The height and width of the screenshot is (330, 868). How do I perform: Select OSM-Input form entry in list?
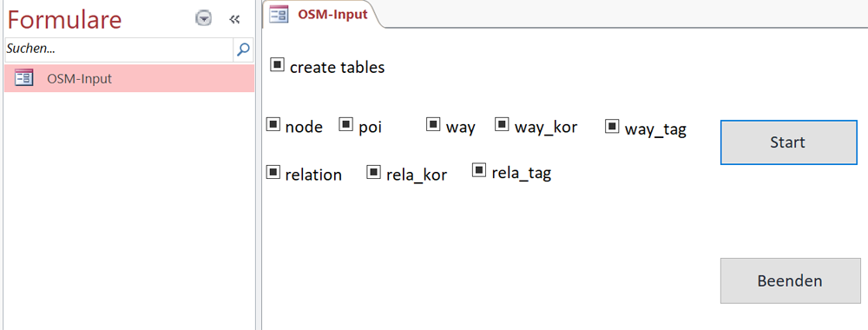click(129, 78)
